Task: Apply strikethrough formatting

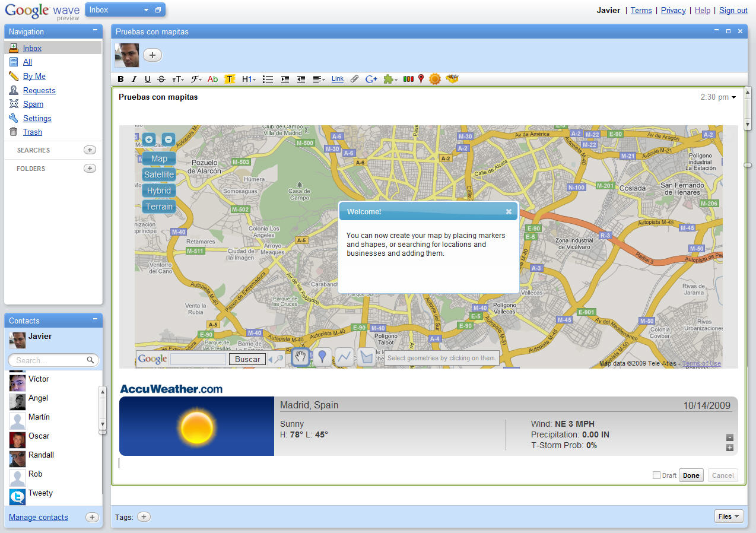Action: pos(161,79)
